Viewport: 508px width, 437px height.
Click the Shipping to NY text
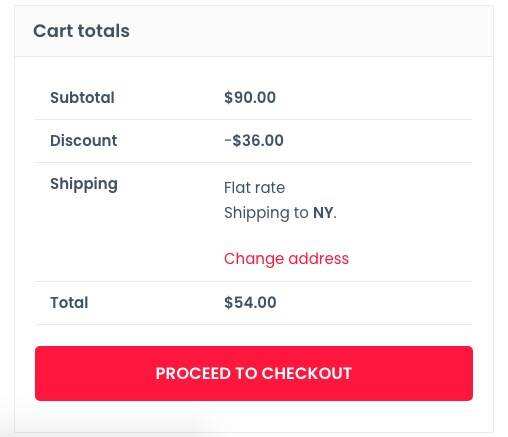(x=280, y=213)
